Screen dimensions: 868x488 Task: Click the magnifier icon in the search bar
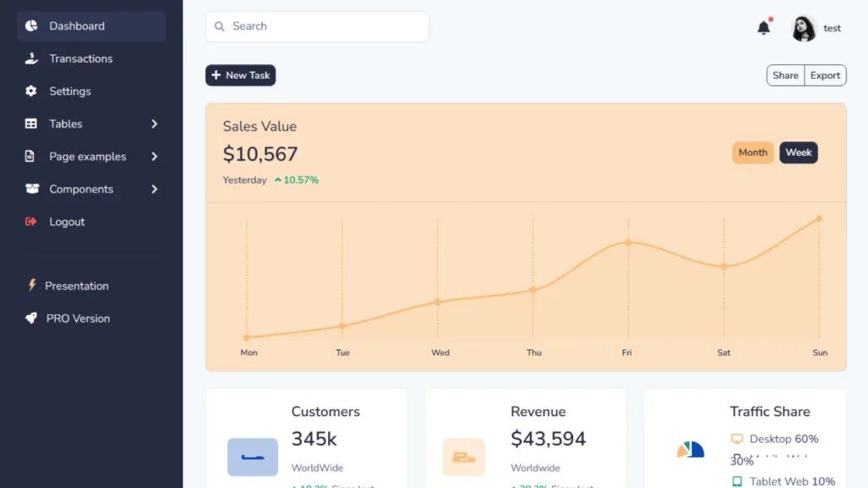(x=220, y=26)
